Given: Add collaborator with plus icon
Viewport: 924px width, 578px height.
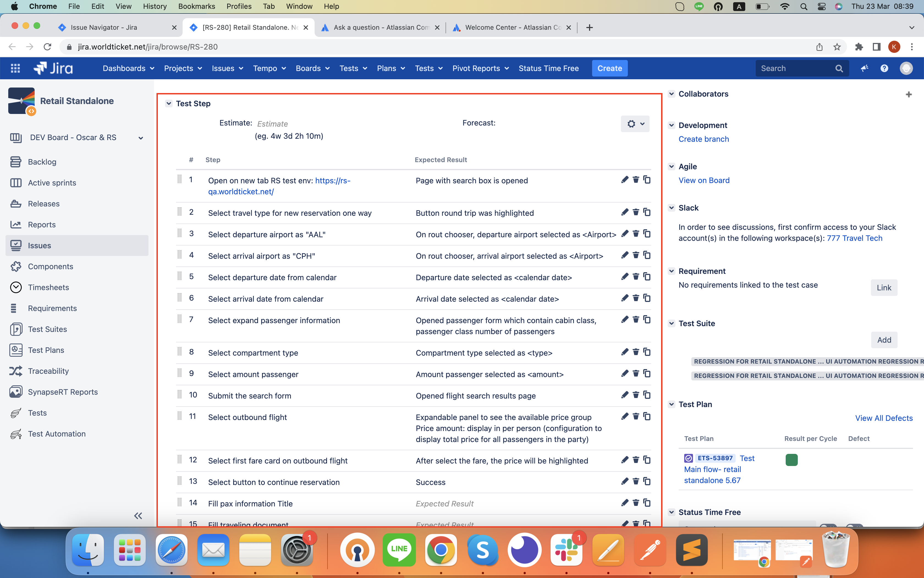Looking at the screenshot, I should [x=909, y=94].
